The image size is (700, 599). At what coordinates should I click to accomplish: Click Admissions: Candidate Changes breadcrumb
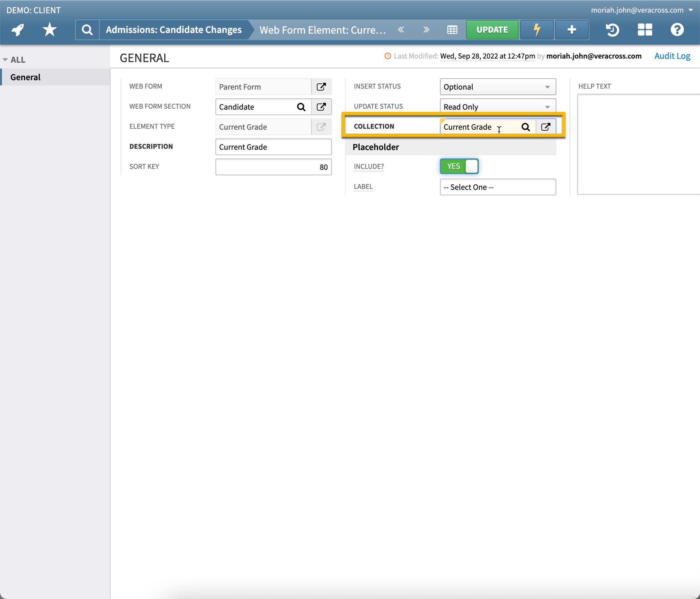[x=173, y=30]
